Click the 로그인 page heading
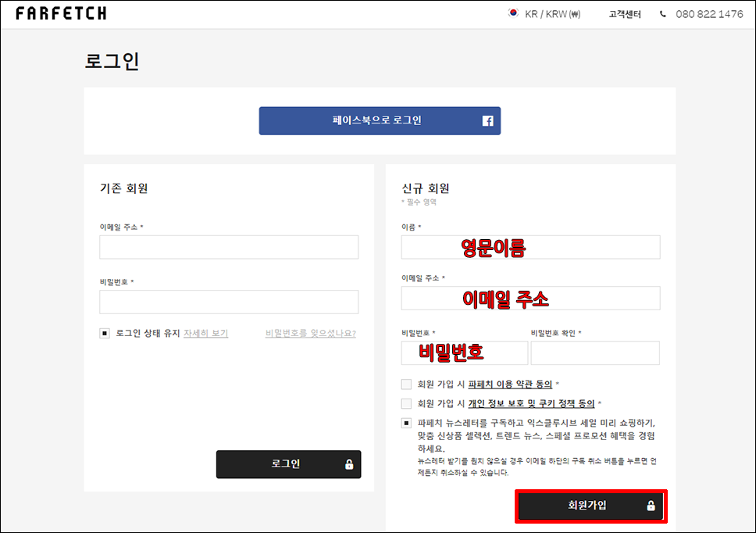This screenshot has height=533, width=756. [x=112, y=61]
